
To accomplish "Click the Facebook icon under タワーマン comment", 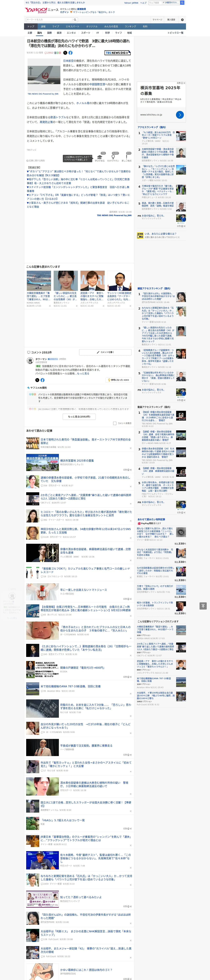I will coord(42,380).
